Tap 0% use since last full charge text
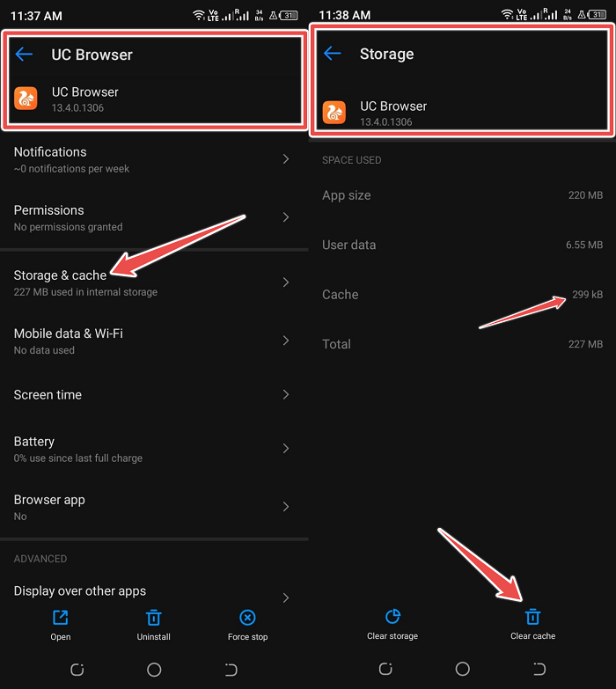 [77, 458]
